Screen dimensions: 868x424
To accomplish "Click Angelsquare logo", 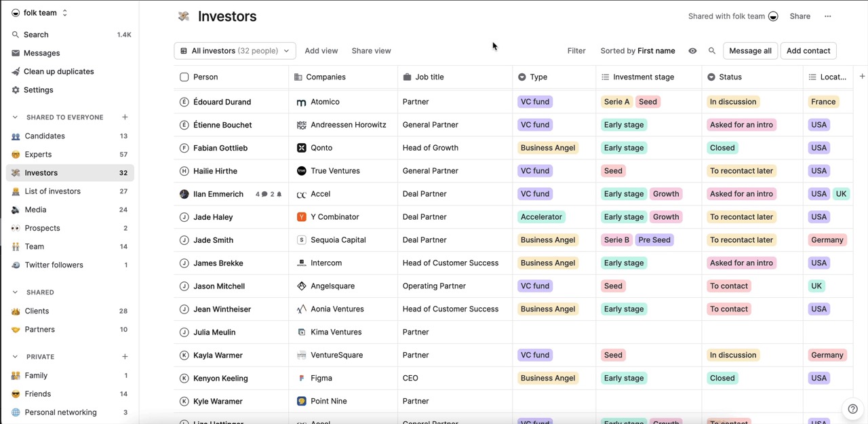I will [x=302, y=286].
